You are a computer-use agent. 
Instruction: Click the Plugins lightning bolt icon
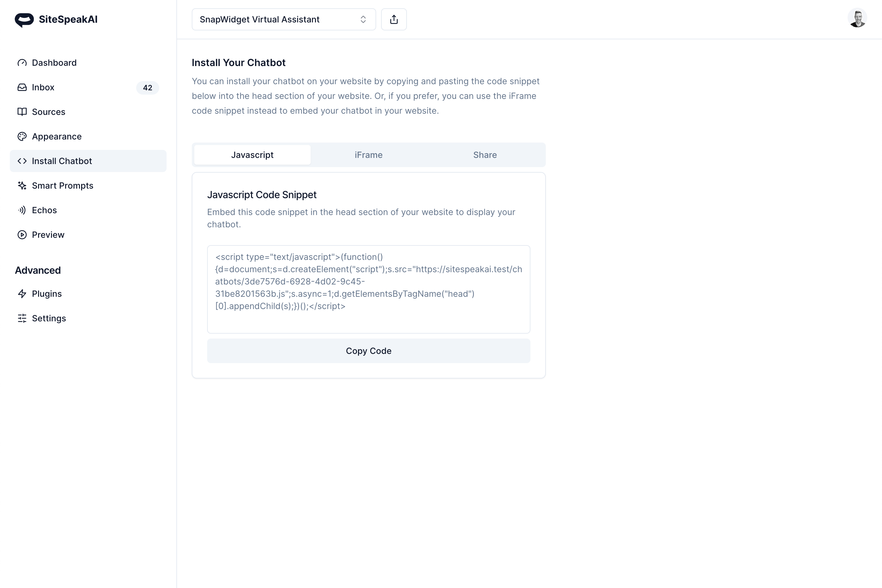click(22, 294)
